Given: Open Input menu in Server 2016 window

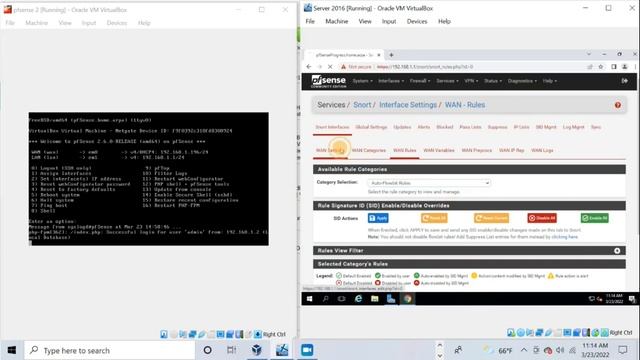Looking at the screenshot, I should click(389, 21).
